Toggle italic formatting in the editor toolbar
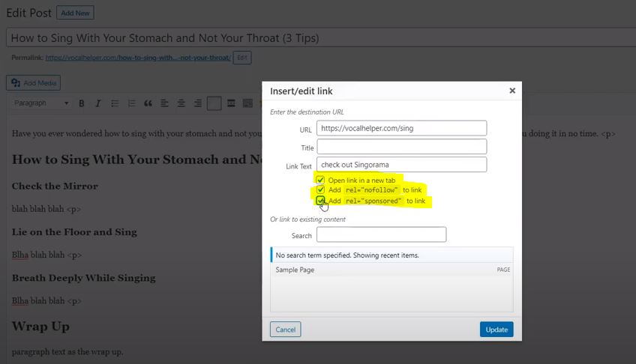Image resolution: width=636 pixels, height=364 pixels. (x=97, y=103)
